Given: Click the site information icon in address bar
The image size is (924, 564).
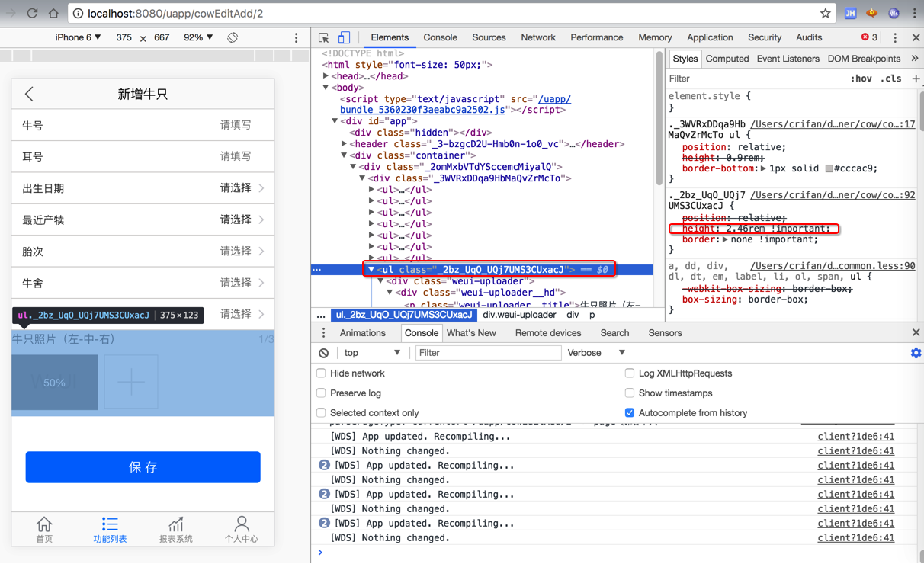Looking at the screenshot, I should [78, 13].
